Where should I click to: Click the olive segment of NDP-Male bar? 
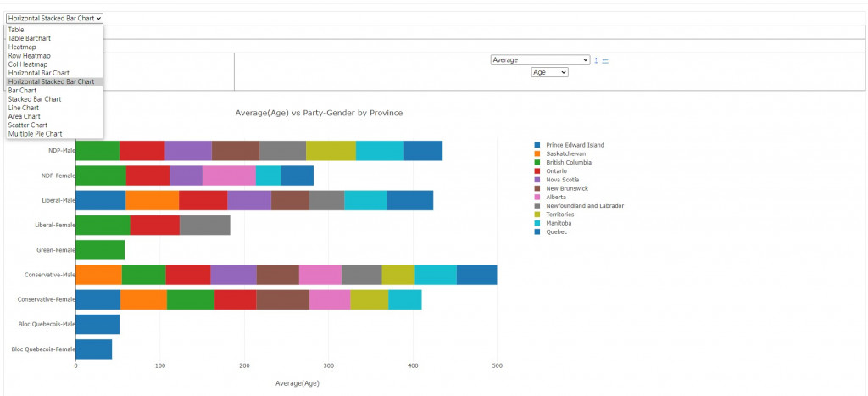pos(331,151)
